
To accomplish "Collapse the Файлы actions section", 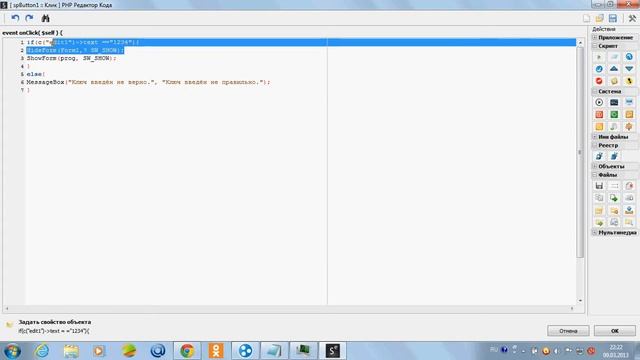I will 595,175.
